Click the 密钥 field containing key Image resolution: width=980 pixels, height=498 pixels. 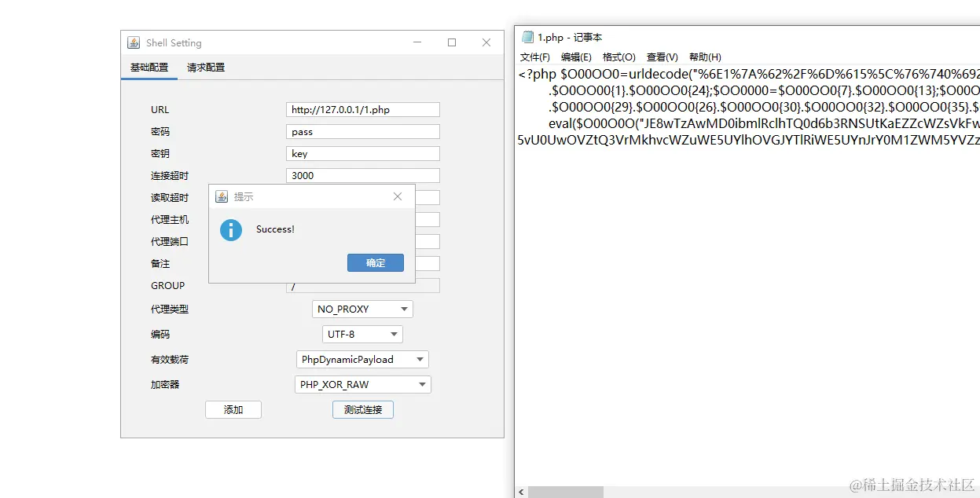[x=363, y=154]
